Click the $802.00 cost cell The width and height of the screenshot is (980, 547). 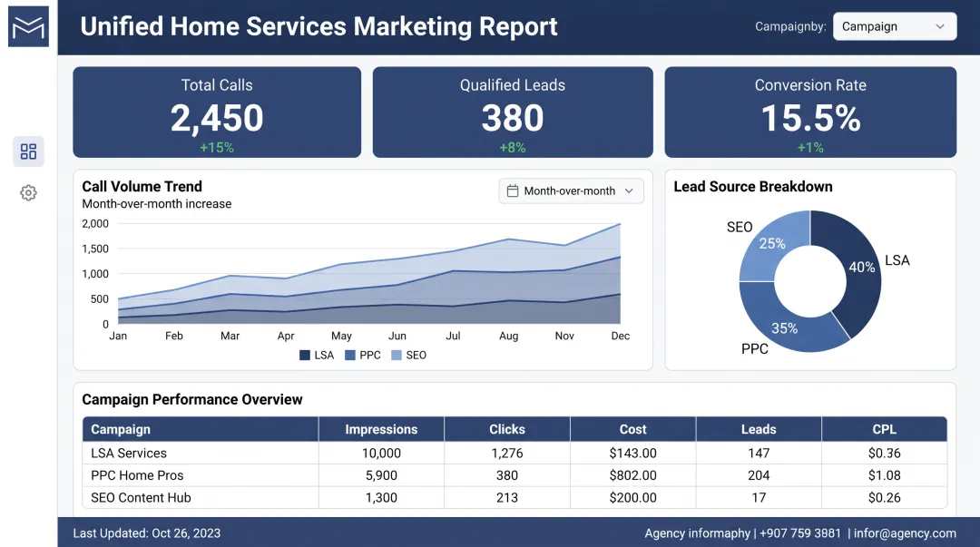pyautogui.click(x=633, y=475)
